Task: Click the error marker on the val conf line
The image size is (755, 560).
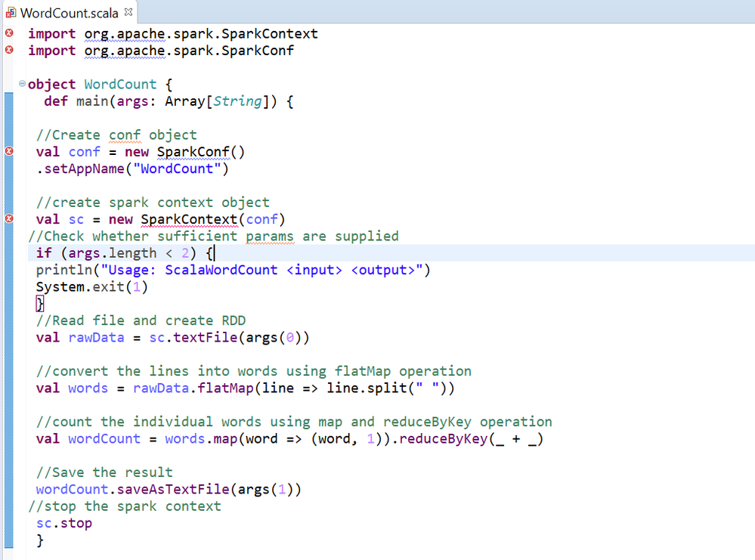Action: tap(9, 150)
